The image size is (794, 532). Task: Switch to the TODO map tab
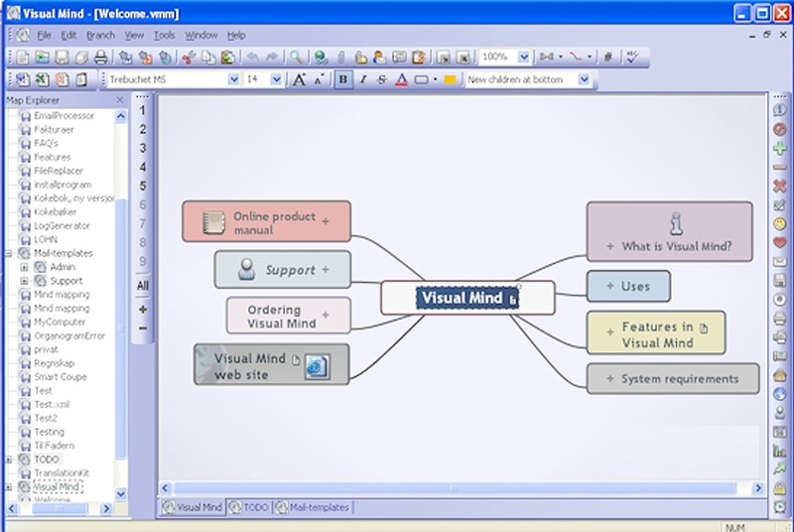tap(249, 507)
